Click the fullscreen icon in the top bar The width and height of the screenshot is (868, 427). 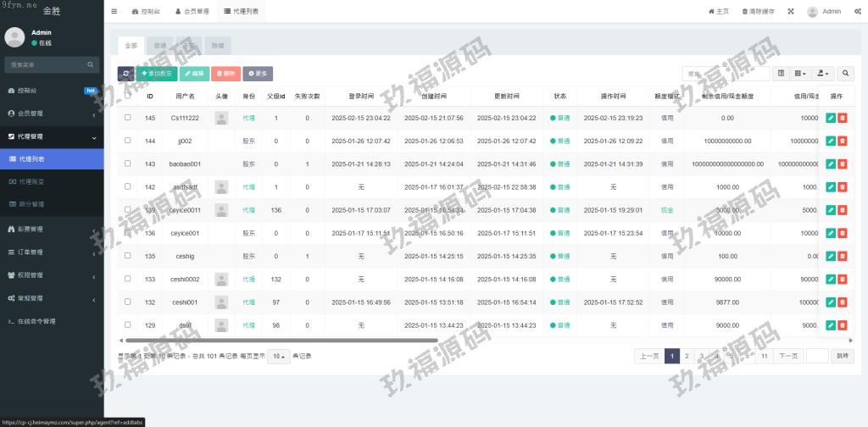(x=791, y=12)
